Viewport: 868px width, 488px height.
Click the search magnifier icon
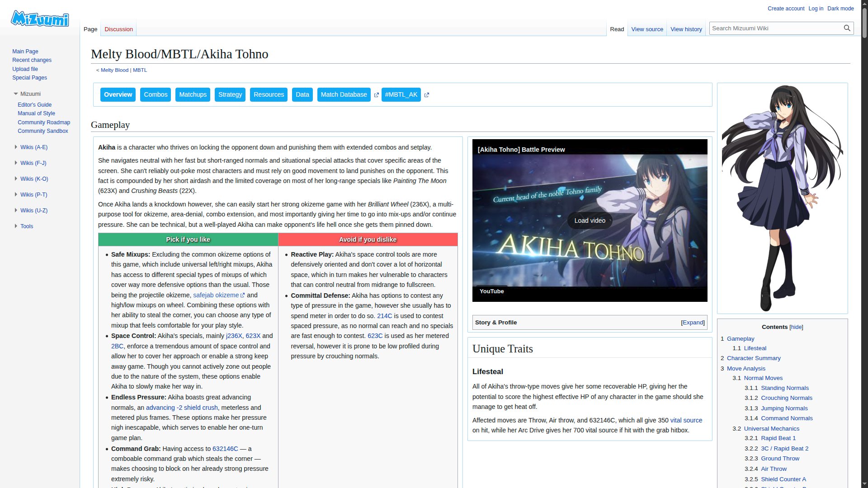(x=847, y=28)
